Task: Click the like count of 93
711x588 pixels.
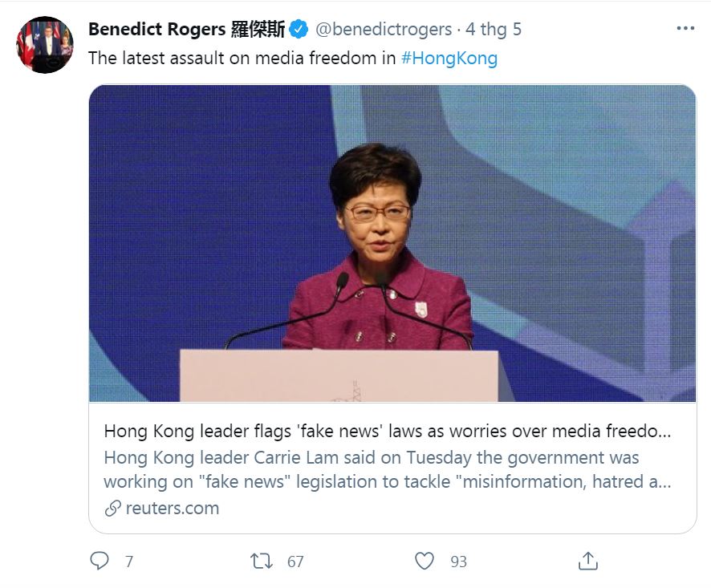Action: [458, 562]
